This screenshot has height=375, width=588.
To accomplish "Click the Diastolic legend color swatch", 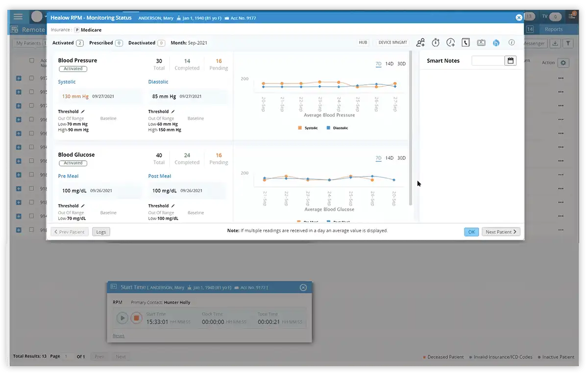I will pos(328,127).
